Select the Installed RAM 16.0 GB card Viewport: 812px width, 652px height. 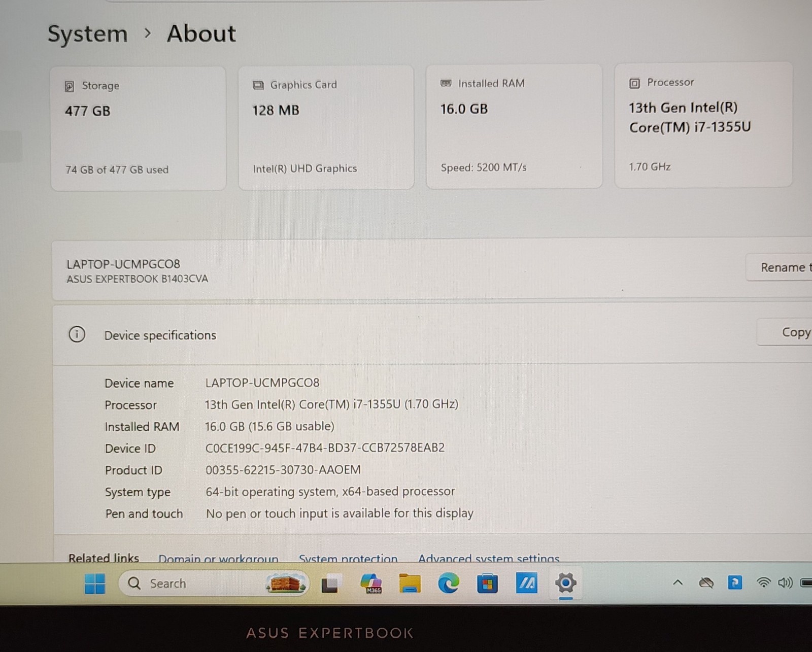pos(514,126)
